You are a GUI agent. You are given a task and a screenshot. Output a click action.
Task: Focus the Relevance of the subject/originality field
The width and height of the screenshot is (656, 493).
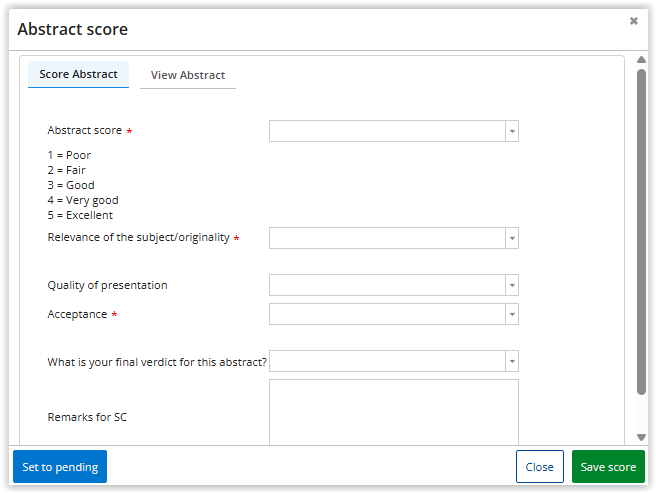click(x=386, y=238)
